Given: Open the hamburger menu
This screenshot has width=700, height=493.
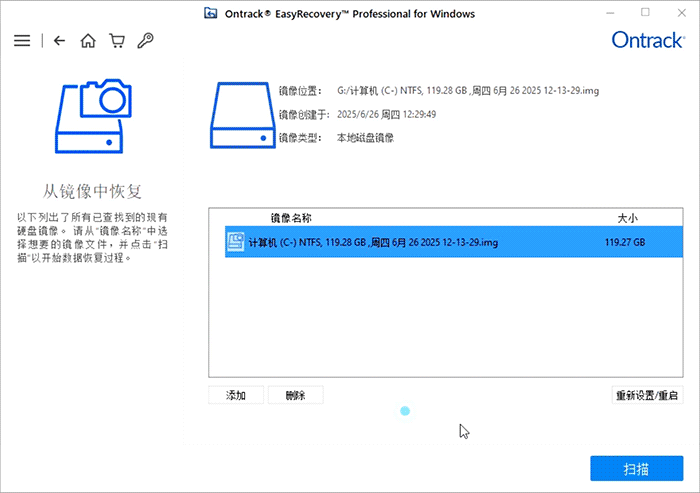Looking at the screenshot, I should click(22, 41).
